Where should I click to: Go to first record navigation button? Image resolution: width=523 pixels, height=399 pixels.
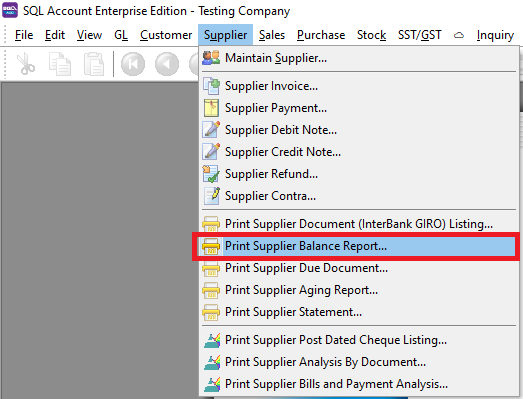click(133, 64)
